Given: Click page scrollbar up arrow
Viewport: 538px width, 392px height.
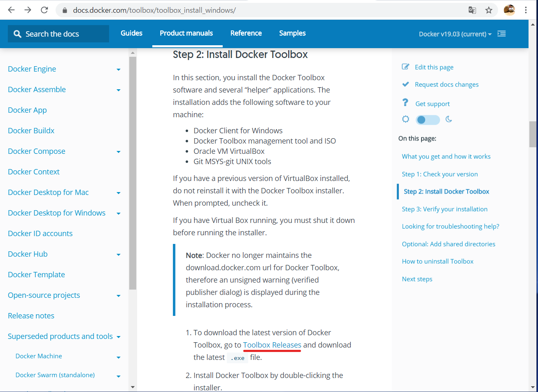Looking at the screenshot, I should (533, 24).
